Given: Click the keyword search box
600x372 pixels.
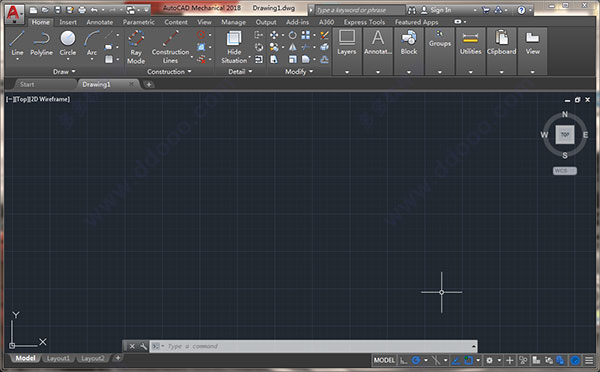Looking at the screenshot, I should tap(360, 10).
